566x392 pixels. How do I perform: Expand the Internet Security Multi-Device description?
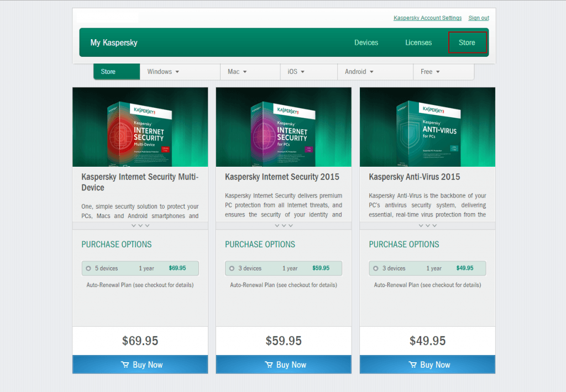pos(140,225)
